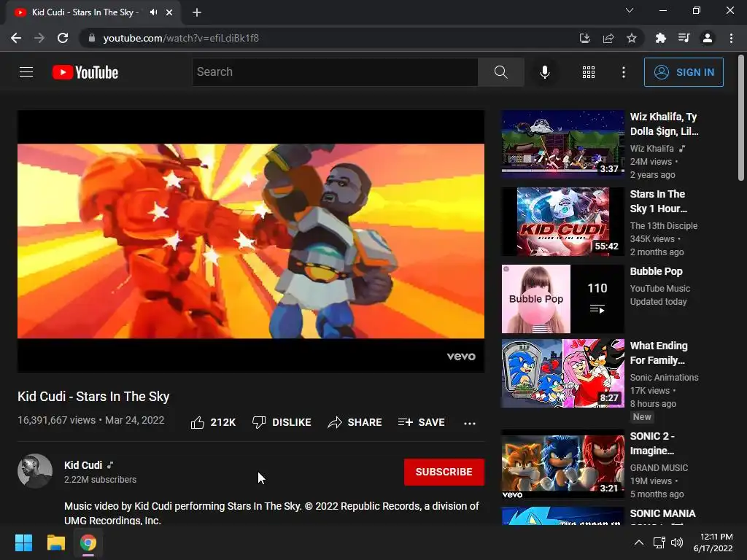Mute tab via speaker icon on tab

click(x=153, y=12)
